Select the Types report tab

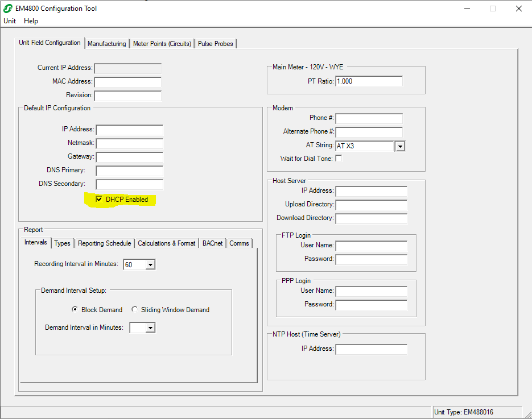[62, 243]
